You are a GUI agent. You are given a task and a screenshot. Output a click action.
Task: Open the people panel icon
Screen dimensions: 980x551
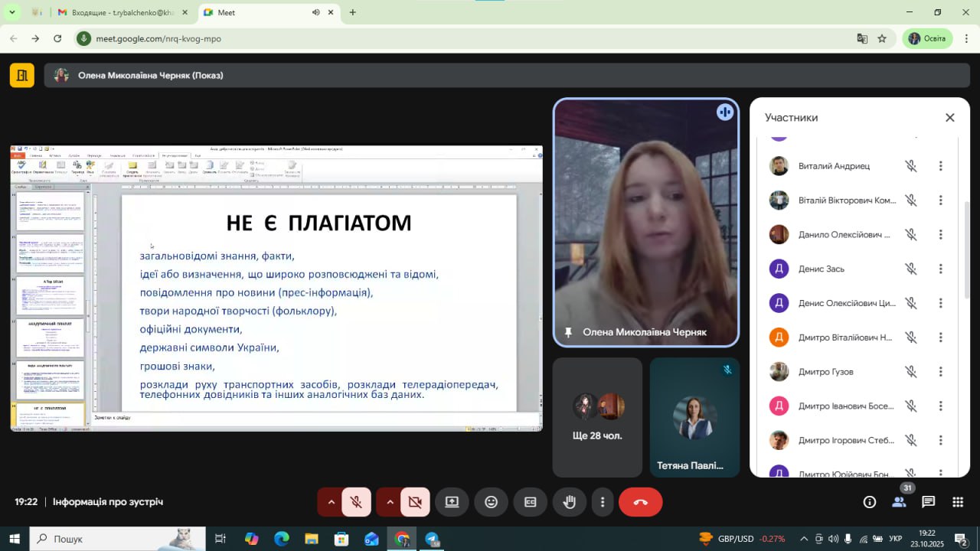pos(899,502)
